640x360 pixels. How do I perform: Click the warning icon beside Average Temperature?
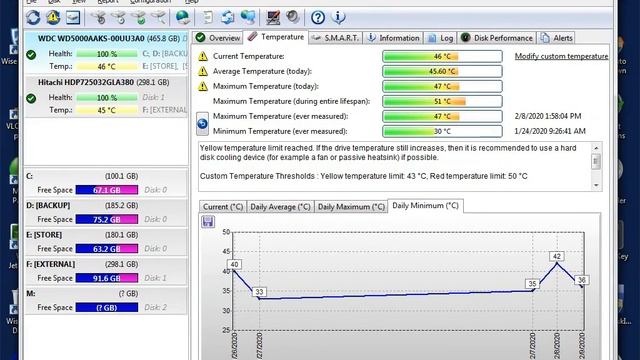coord(203,71)
